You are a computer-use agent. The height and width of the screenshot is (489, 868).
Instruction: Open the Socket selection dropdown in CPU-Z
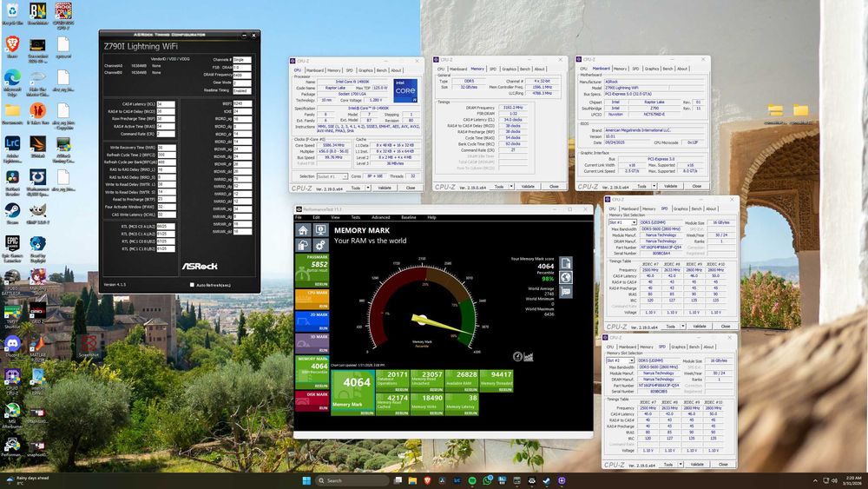[332, 176]
